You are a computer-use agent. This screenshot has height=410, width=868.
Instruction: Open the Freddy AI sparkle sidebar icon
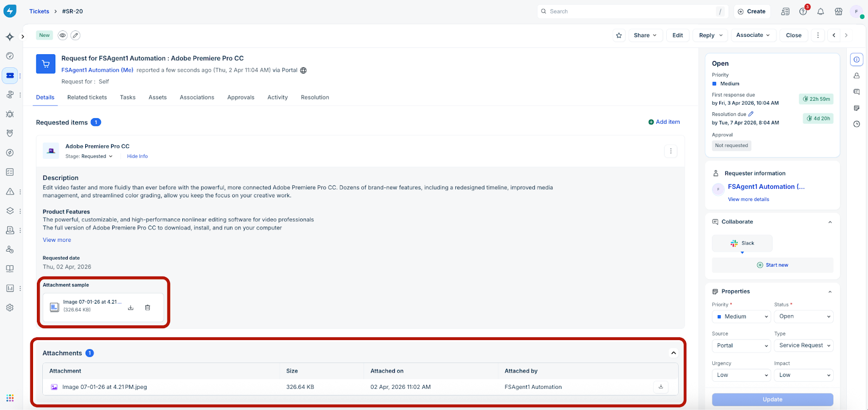pos(10,37)
